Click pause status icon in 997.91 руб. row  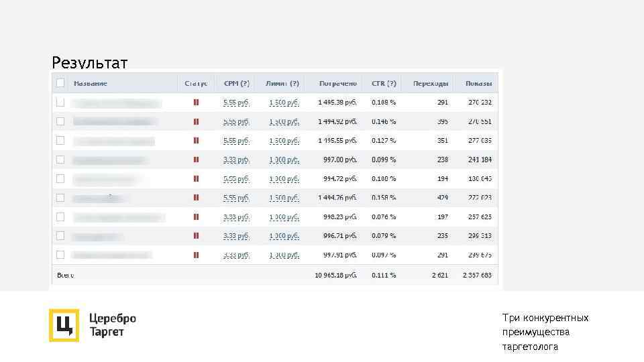[x=197, y=255]
